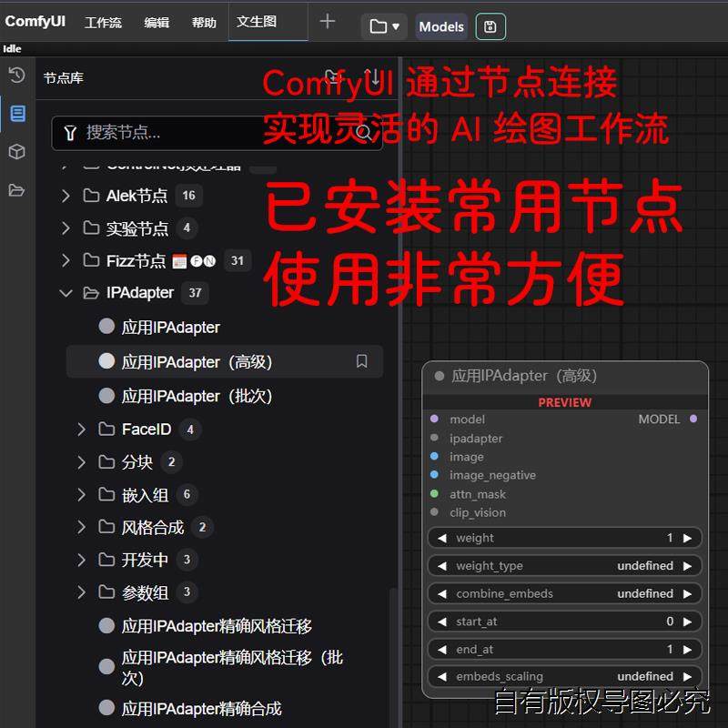The image size is (728, 728).
Task: Collapse the IPAdapter folder
Action: (x=66, y=293)
